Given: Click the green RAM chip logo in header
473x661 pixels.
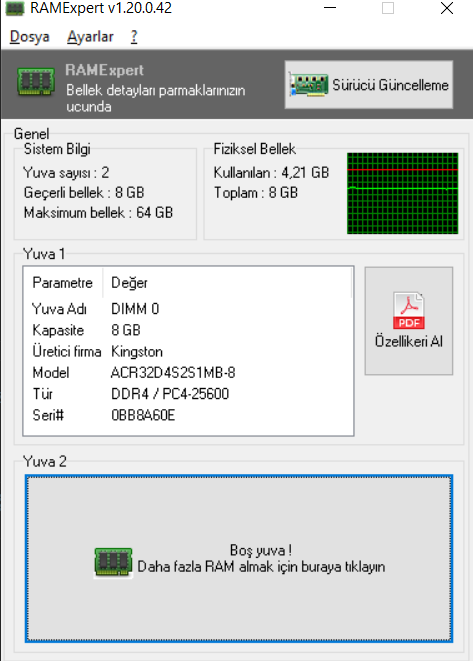Looking at the screenshot, I should pyautogui.click(x=36, y=81).
